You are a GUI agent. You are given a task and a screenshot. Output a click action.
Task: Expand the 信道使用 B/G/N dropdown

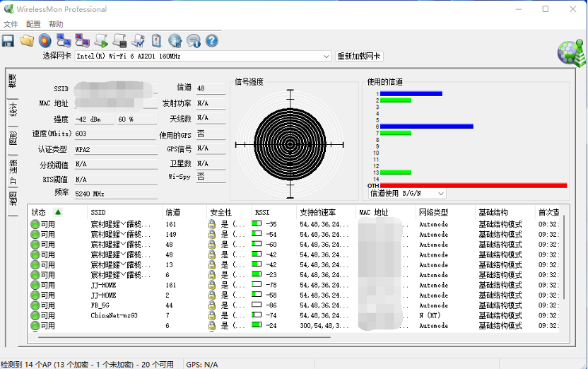click(x=441, y=194)
